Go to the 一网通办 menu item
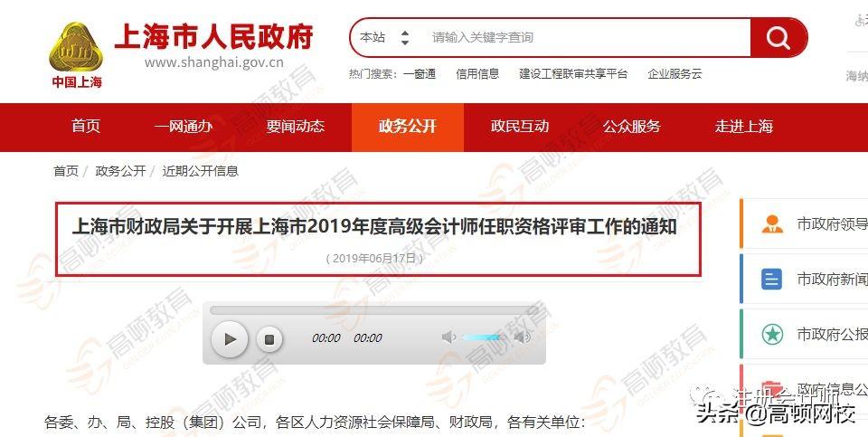The width and height of the screenshot is (868, 437). tap(184, 127)
